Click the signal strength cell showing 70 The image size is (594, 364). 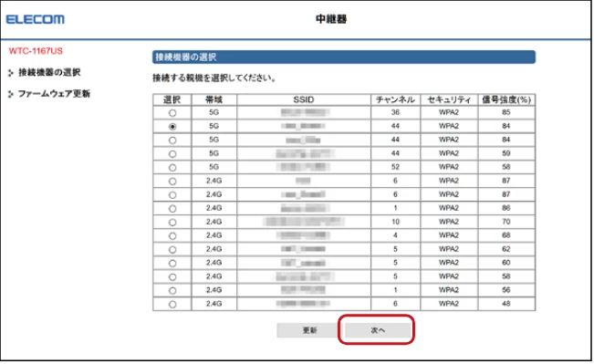506,222
